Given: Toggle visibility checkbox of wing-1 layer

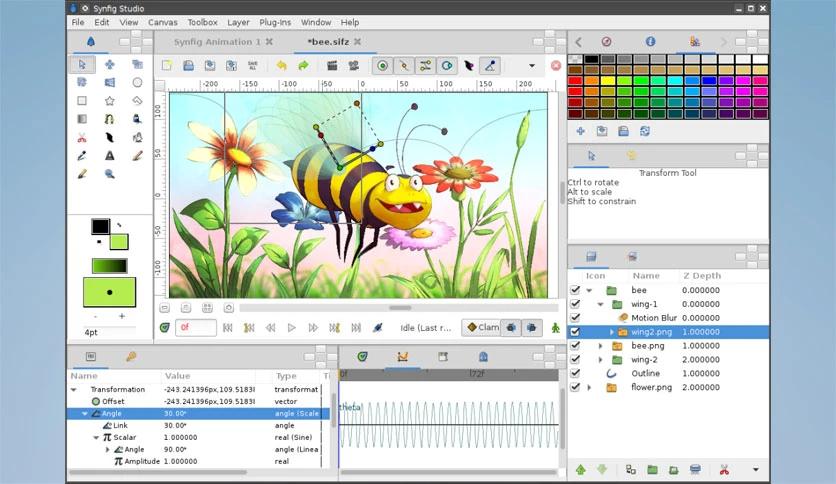Looking at the screenshot, I should (x=575, y=304).
